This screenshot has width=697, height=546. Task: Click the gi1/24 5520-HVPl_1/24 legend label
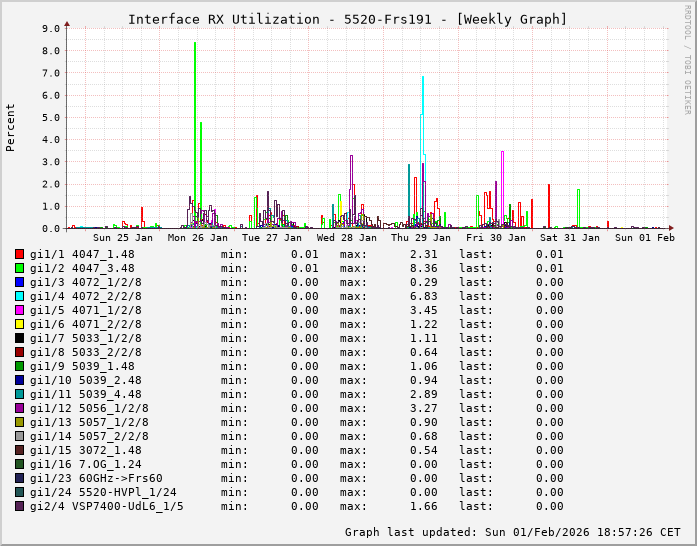(x=103, y=492)
